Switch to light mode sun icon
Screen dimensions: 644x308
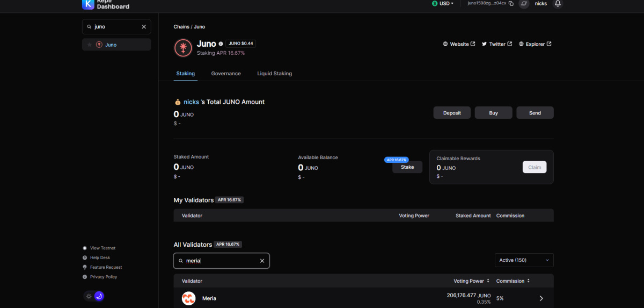[89, 296]
